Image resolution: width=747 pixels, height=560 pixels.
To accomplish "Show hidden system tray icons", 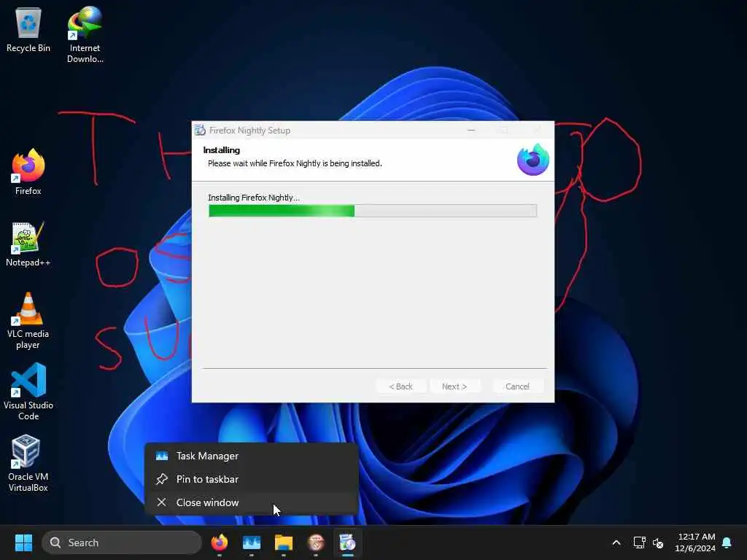I will tap(616, 542).
